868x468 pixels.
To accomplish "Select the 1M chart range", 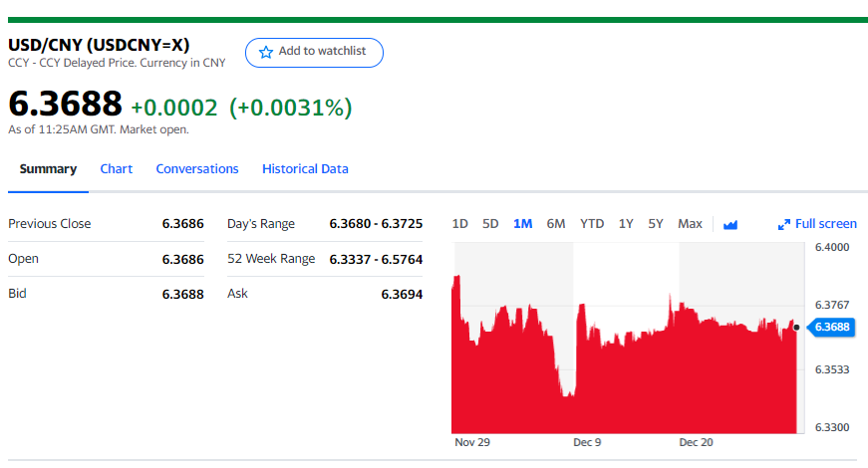I will tap(522, 224).
